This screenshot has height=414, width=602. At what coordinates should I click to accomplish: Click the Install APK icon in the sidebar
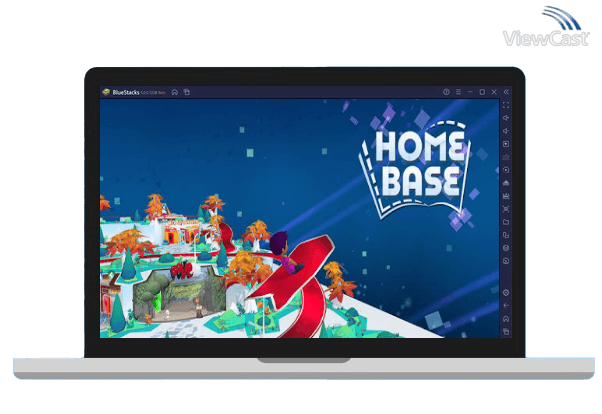pyautogui.click(x=506, y=183)
